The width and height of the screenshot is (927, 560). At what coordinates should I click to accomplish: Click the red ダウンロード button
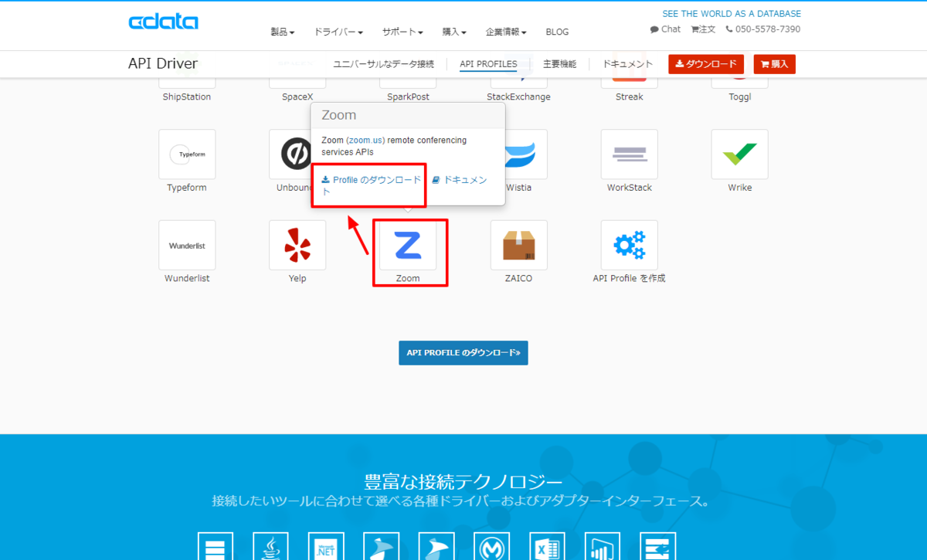click(x=706, y=64)
